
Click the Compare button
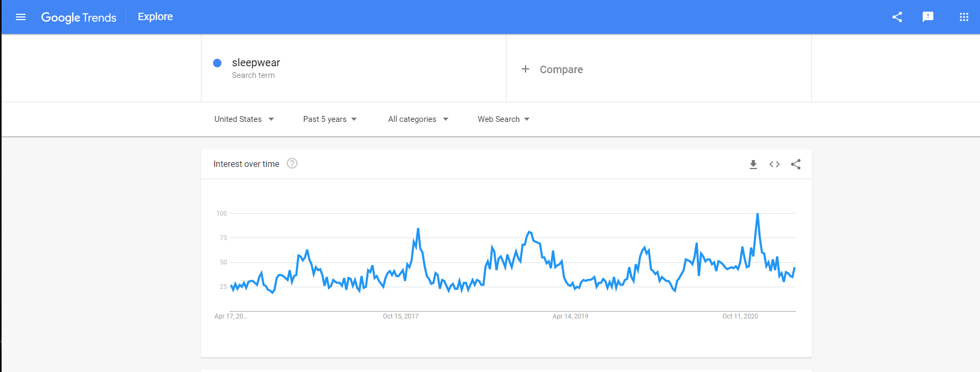pyautogui.click(x=561, y=69)
